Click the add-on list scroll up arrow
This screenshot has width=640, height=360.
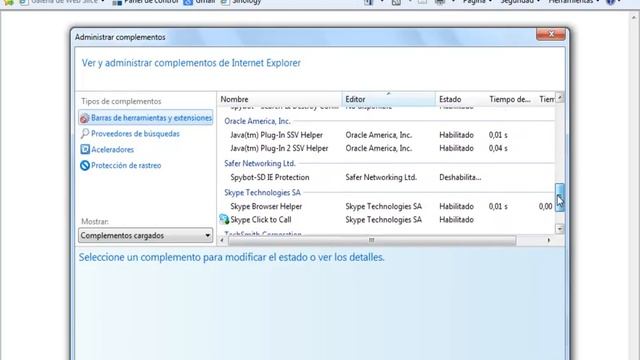point(560,98)
